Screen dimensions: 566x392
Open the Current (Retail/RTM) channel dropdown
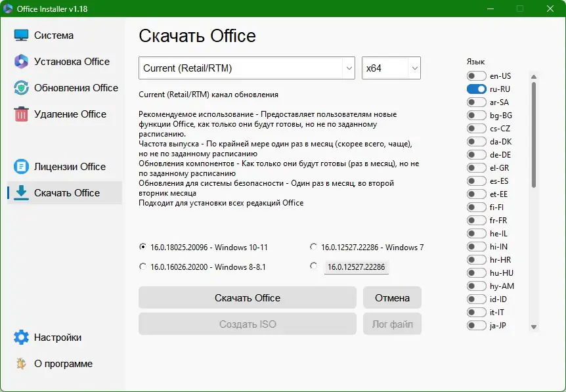tap(246, 68)
